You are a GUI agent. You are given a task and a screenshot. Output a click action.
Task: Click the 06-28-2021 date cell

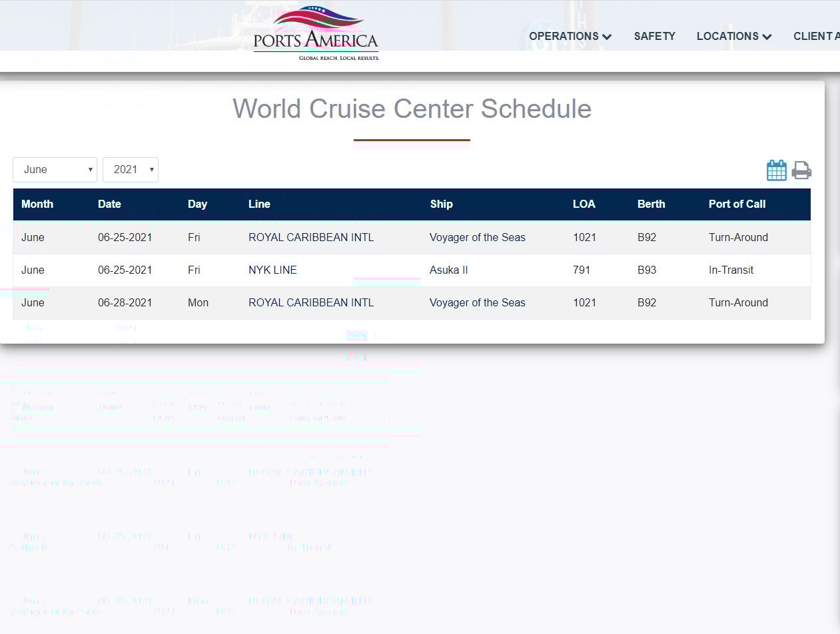[125, 303]
